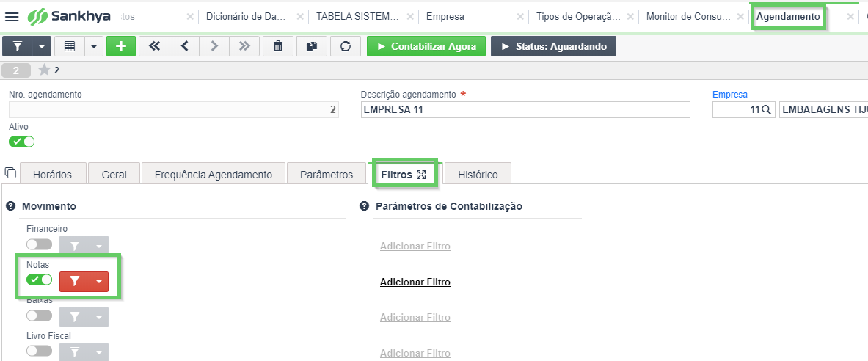The height and width of the screenshot is (361, 868).
Task: Click the Baixas filter funnel button
Action: click(75, 317)
